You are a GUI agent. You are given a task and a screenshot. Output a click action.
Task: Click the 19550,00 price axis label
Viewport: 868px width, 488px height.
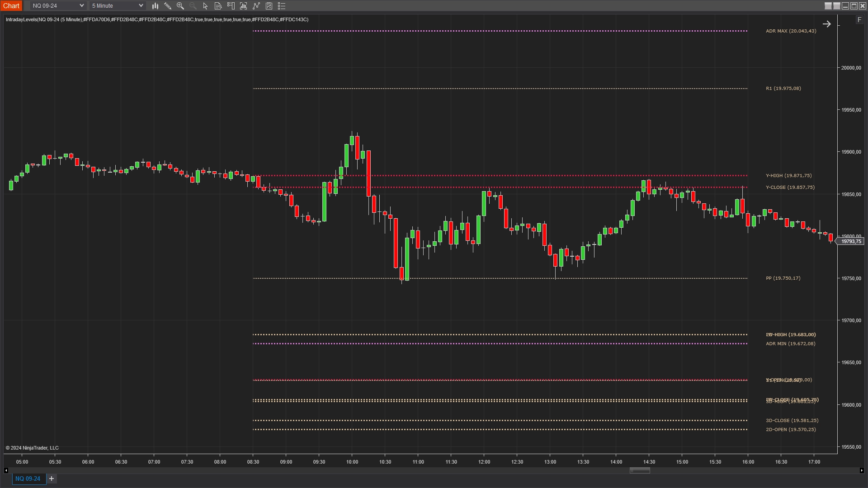click(851, 447)
